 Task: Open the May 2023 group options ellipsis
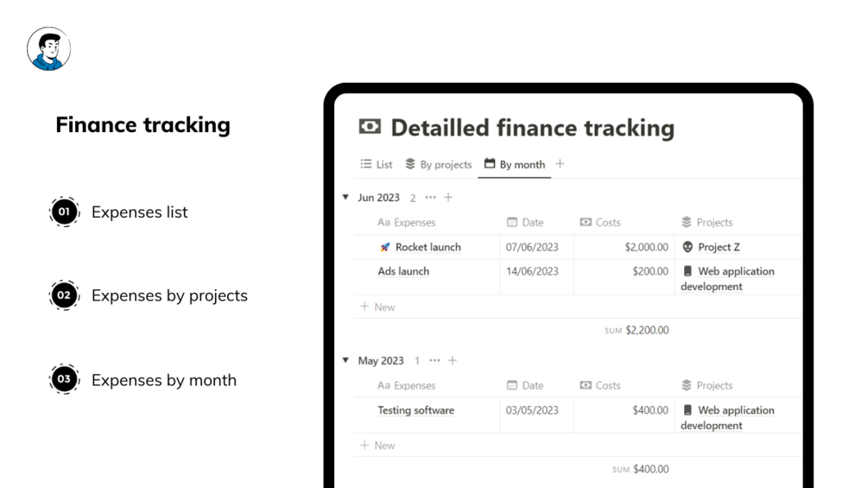(434, 360)
